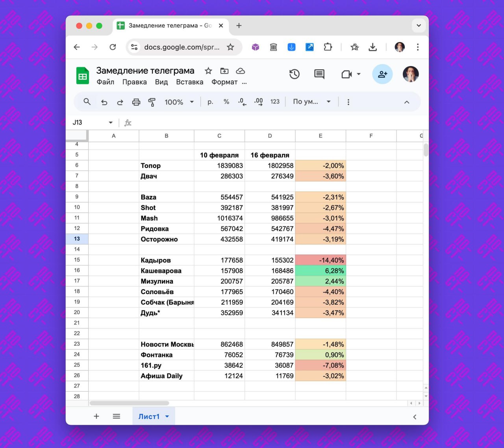Open more number formats (123)
The width and height of the screenshot is (504, 448).
click(275, 102)
